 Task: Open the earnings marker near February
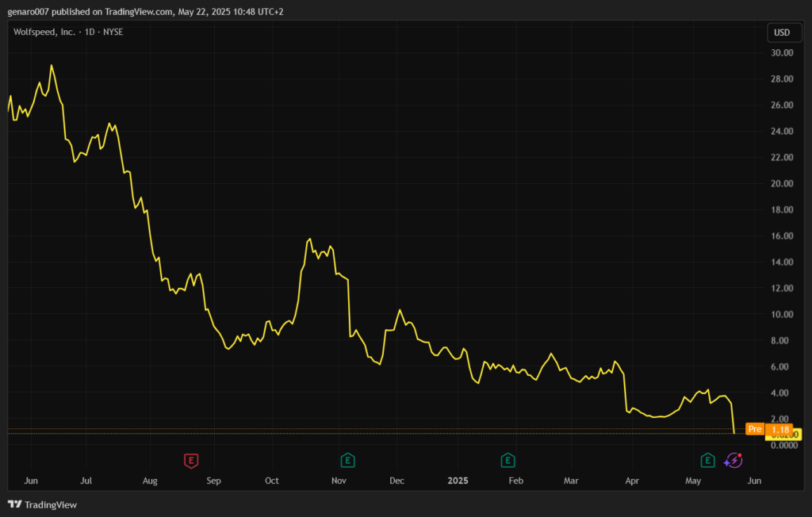coord(507,460)
